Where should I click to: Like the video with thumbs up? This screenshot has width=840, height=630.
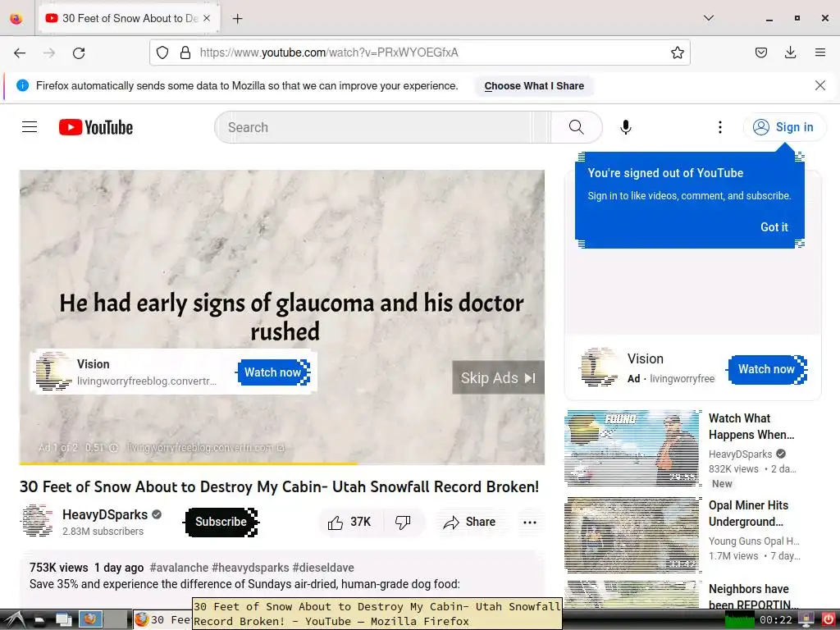[x=349, y=522]
